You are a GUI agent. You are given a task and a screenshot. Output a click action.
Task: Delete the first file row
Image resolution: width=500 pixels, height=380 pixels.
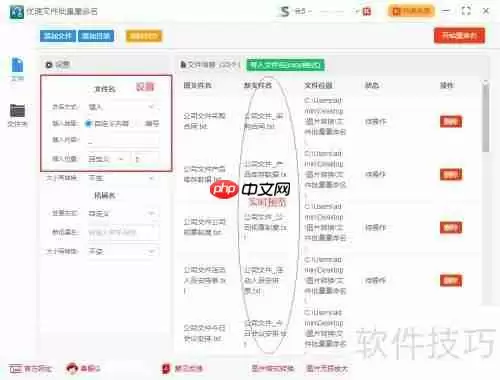click(451, 122)
